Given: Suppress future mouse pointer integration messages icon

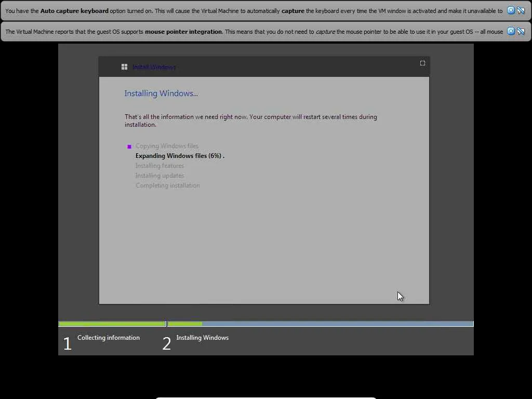Looking at the screenshot, I should 521,32.
